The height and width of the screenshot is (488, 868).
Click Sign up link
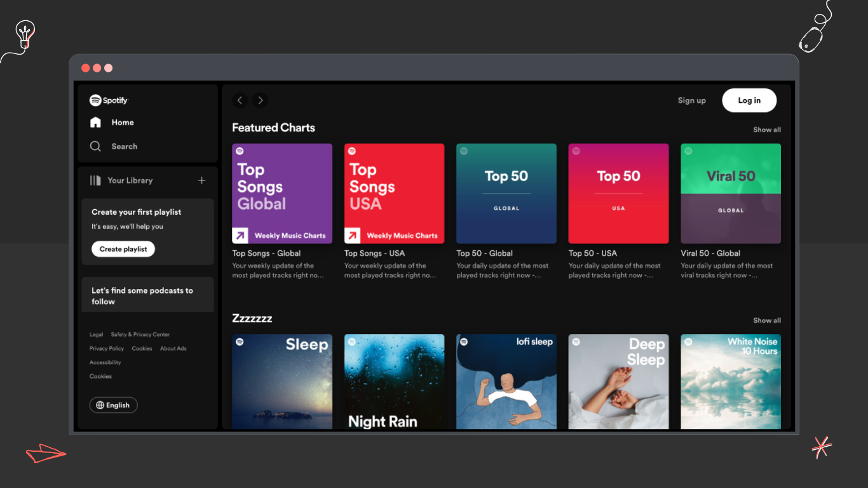(x=691, y=100)
